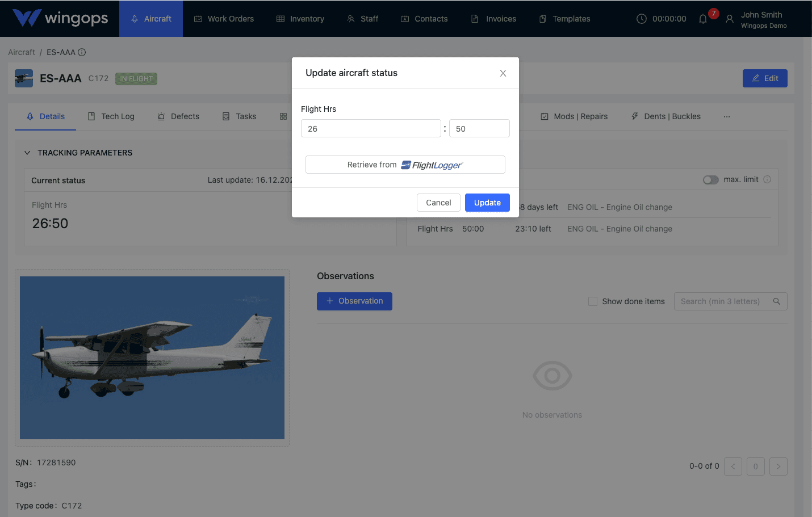Image resolution: width=812 pixels, height=517 pixels.
Task: Collapse the Tracking Parameters section
Action: point(27,153)
